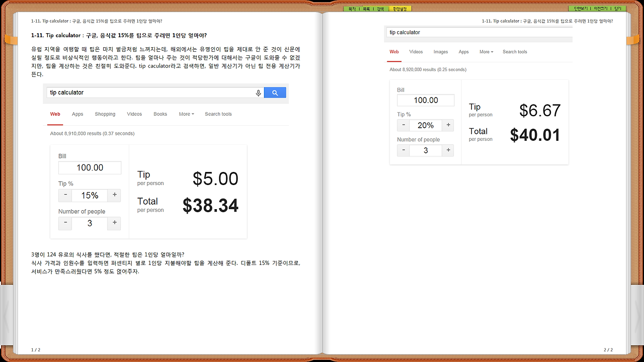Click the $5.00 tip per person amount
This screenshot has width=644, height=362.
(215, 179)
